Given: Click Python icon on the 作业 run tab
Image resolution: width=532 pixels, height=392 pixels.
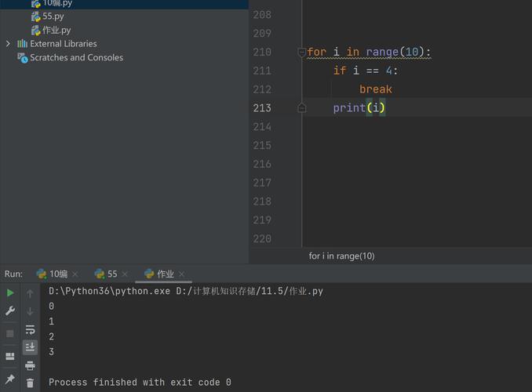Looking at the screenshot, I should [149, 274].
